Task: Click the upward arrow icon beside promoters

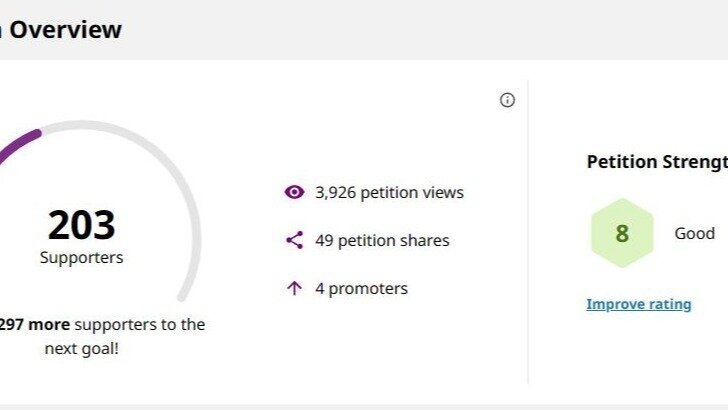Action: coord(294,288)
